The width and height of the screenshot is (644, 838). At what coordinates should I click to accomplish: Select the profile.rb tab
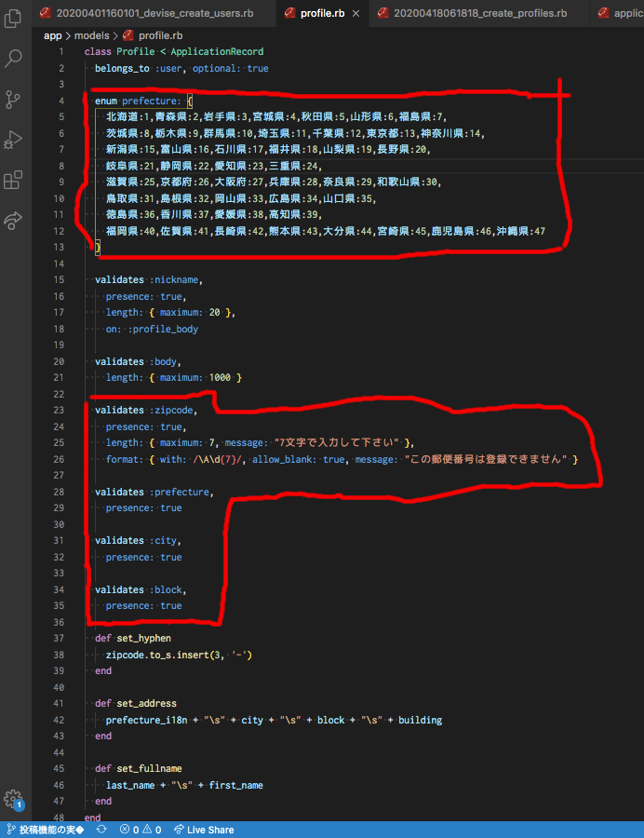323,13
